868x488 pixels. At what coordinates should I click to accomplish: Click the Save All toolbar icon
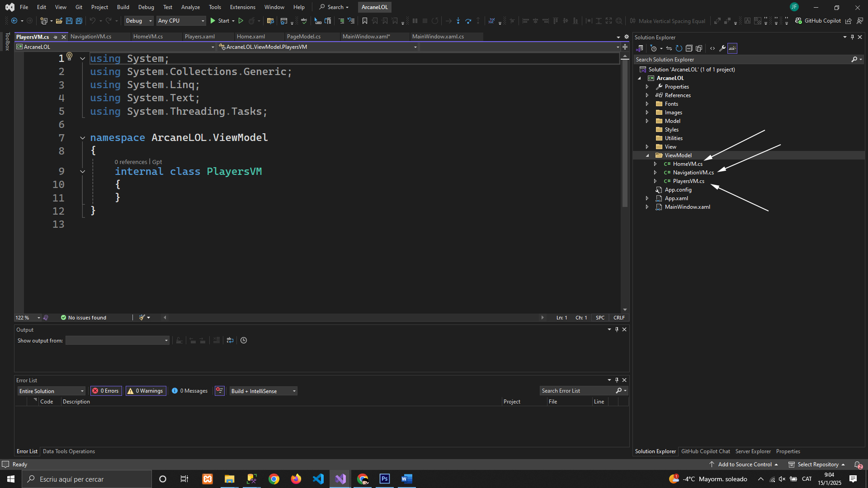79,21
